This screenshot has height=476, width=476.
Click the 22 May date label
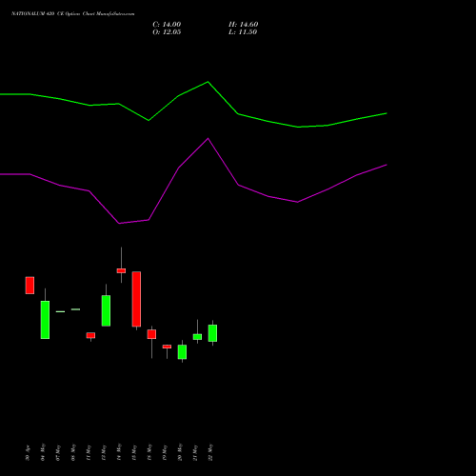[x=210, y=452]
